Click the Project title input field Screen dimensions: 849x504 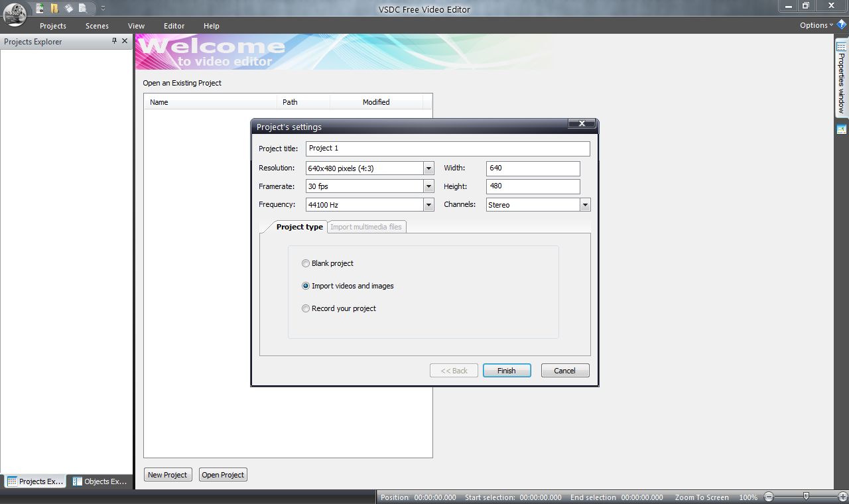[x=448, y=149]
